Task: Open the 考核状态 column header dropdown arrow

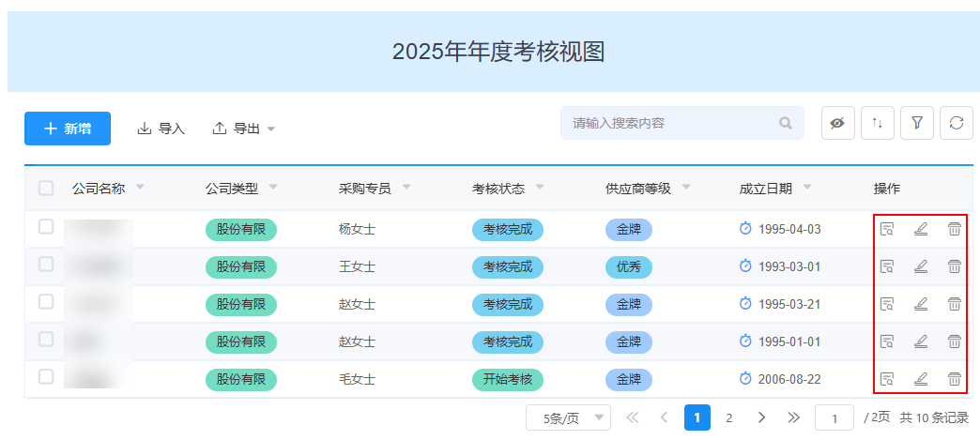Action: pos(540,187)
